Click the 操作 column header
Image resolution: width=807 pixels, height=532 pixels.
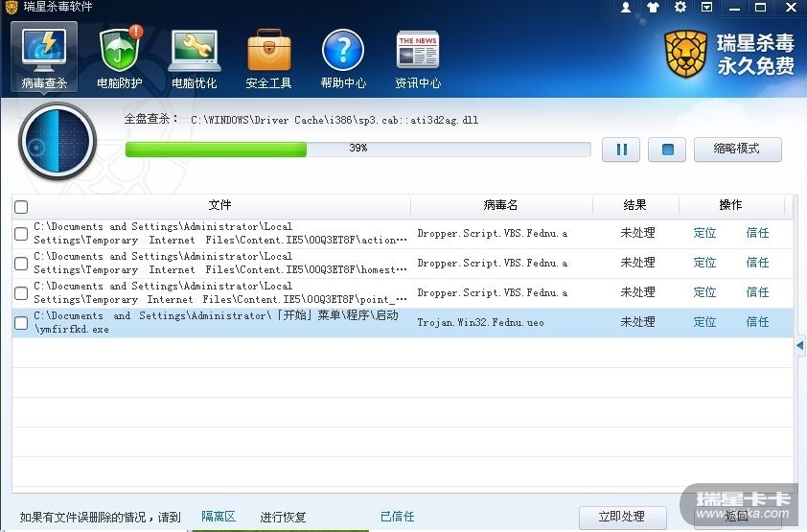(x=731, y=205)
